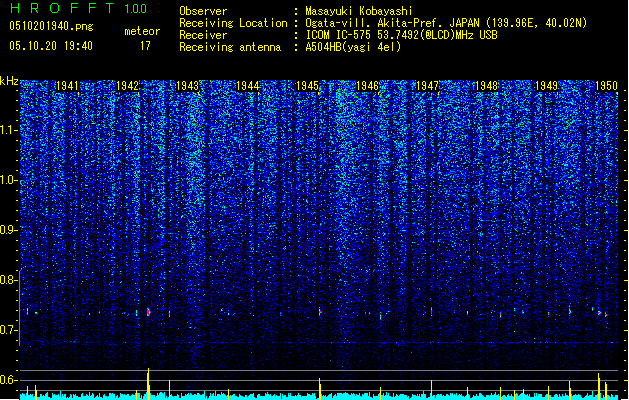
Task: Click the meteor count value 17
Action: (x=145, y=46)
